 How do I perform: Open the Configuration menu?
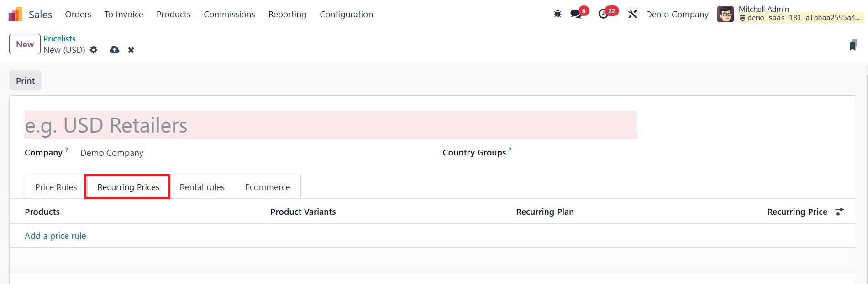click(x=346, y=15)
